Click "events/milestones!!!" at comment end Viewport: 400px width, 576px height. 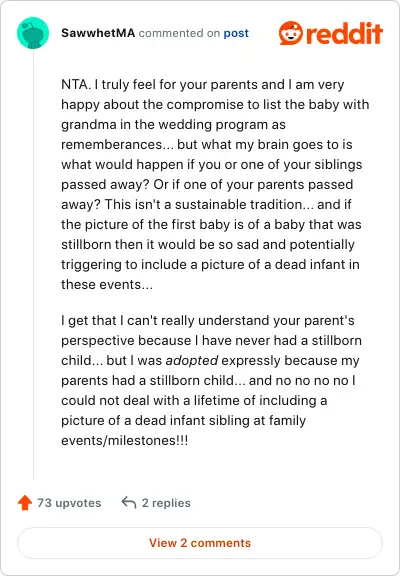[125, 440]
